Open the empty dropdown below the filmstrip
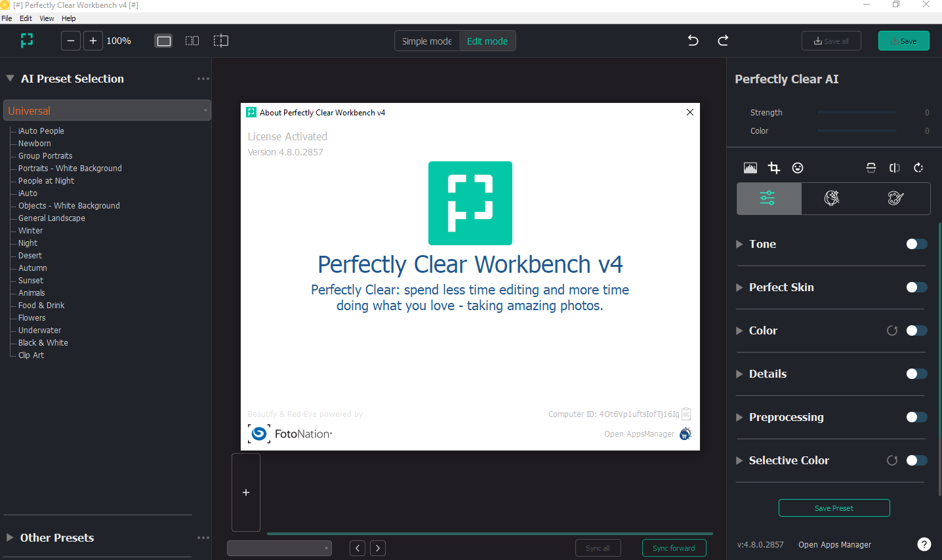 click(279, 548)
